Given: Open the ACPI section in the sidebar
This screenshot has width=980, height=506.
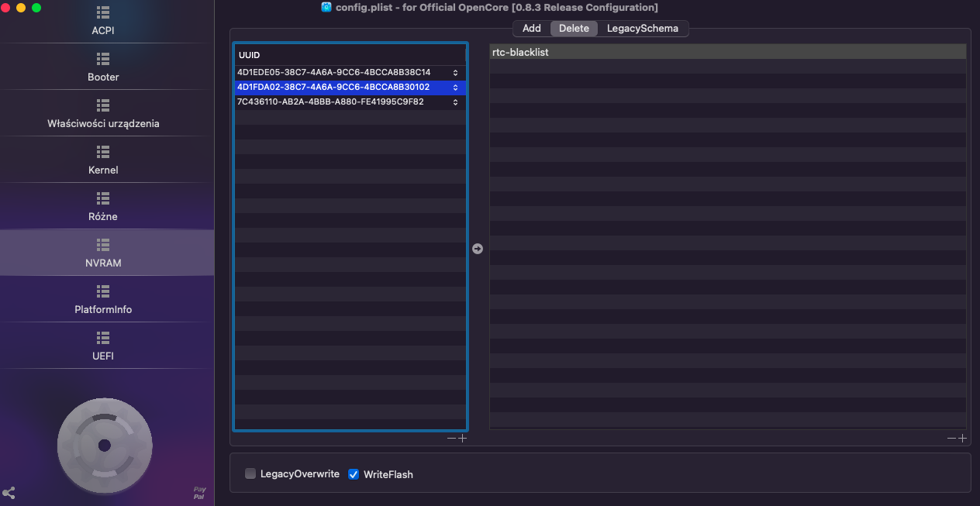Looking at the screenshot, I should [x=103, y=22].
